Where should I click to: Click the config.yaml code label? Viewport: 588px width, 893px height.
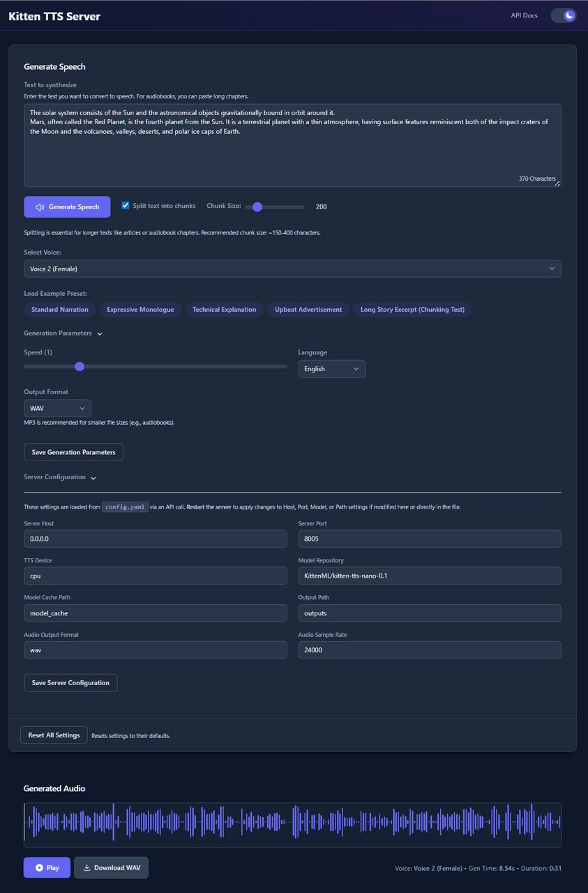[125, 506]
